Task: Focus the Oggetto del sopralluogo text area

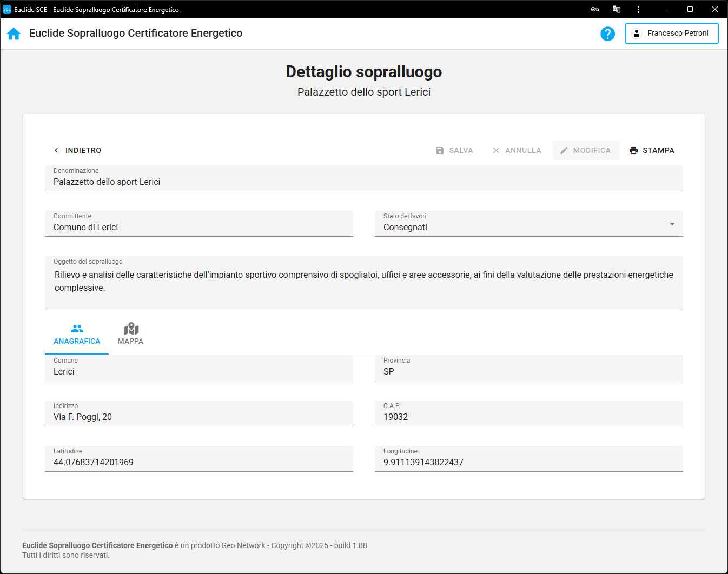Action: pyautogui.click(x=363, y=282)
